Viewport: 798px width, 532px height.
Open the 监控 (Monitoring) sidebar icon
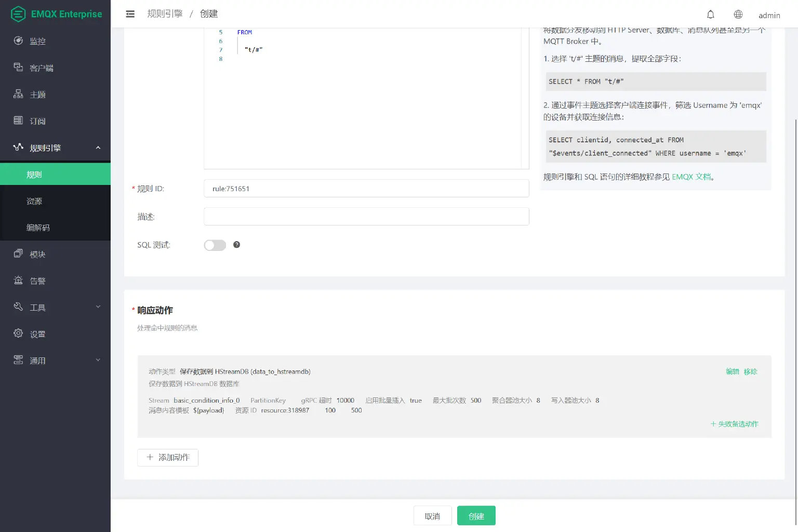point(19,41)
